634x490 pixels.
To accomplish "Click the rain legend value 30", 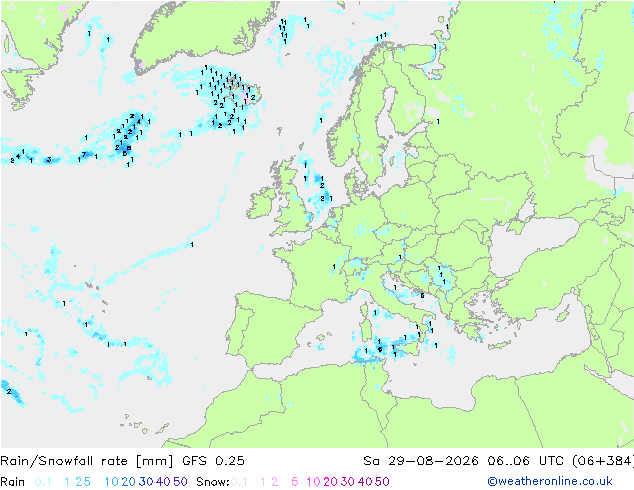I will pos(146,482).
